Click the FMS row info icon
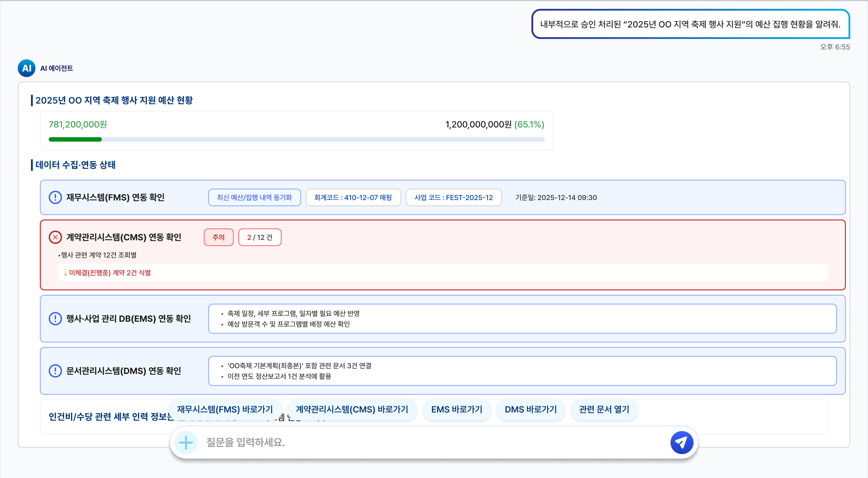The image size is (868, 478). (x=55, y=197)
